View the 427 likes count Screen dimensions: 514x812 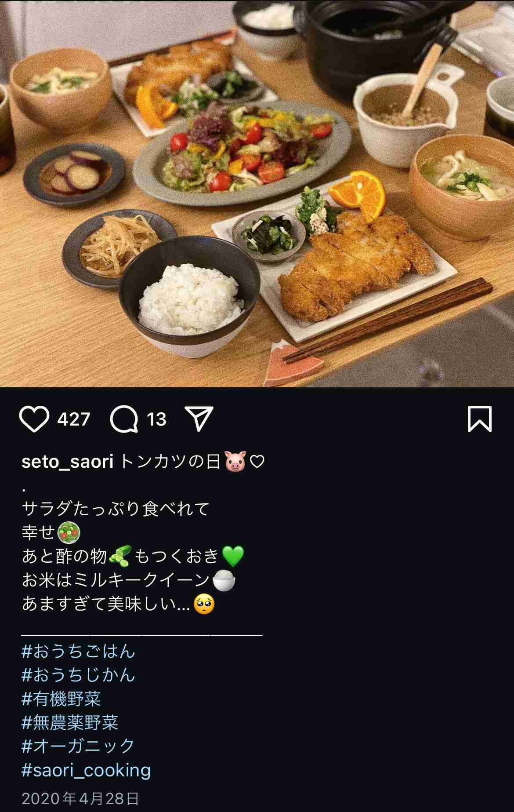73,419
